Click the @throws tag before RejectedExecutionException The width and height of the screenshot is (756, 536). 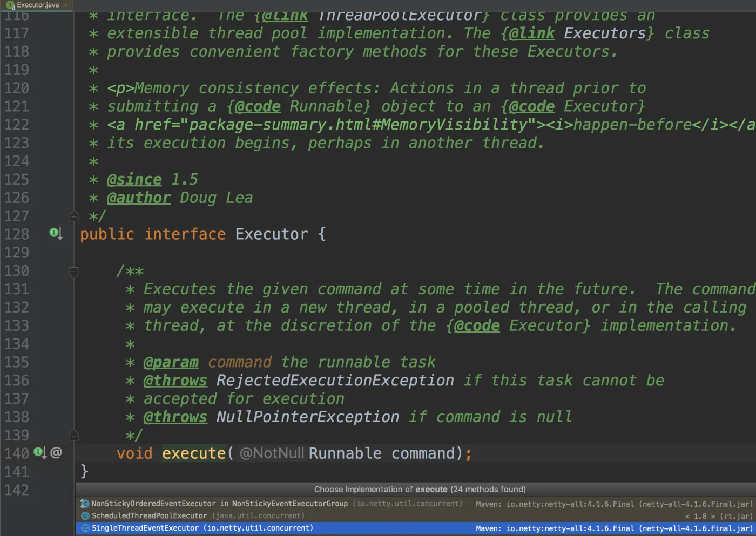tap(175, 381)
